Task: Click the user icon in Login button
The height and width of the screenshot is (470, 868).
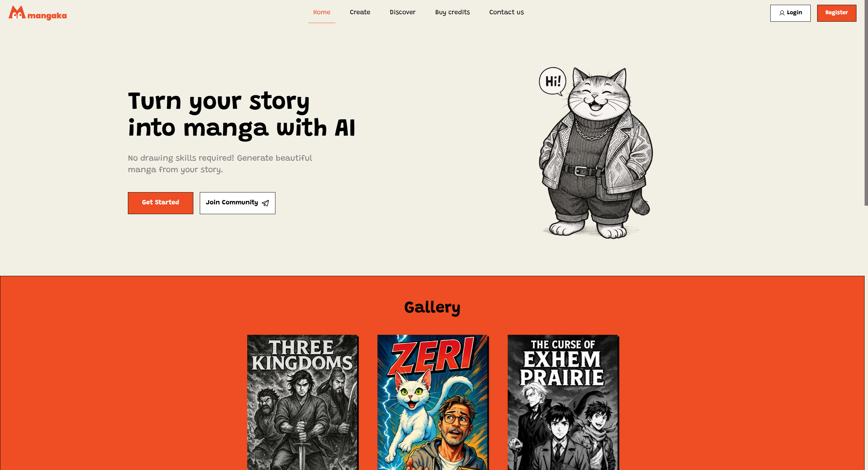Action: tap(782, 13)
